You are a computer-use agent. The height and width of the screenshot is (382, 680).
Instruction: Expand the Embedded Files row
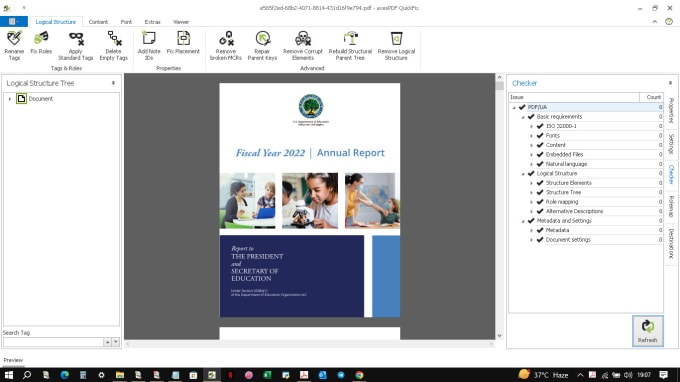[x=531, y=154]
